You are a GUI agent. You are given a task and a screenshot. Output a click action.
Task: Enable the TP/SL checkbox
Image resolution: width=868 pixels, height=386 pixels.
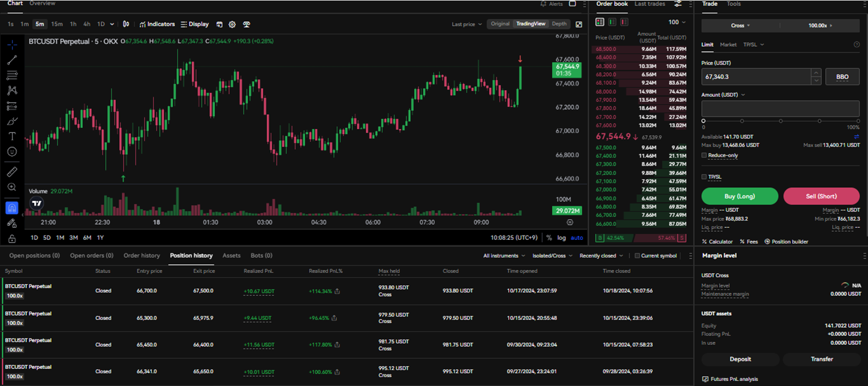point(704,177)
